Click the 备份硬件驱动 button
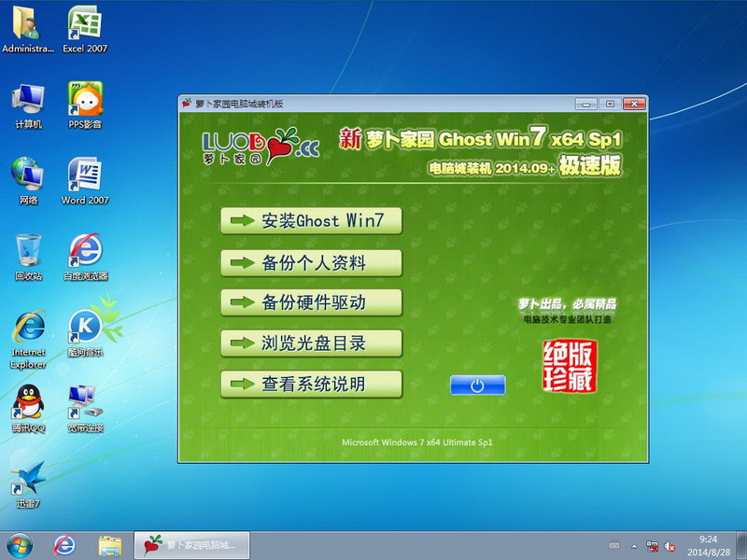This screenshot has height=560, width=747. (x=312, y=302)
